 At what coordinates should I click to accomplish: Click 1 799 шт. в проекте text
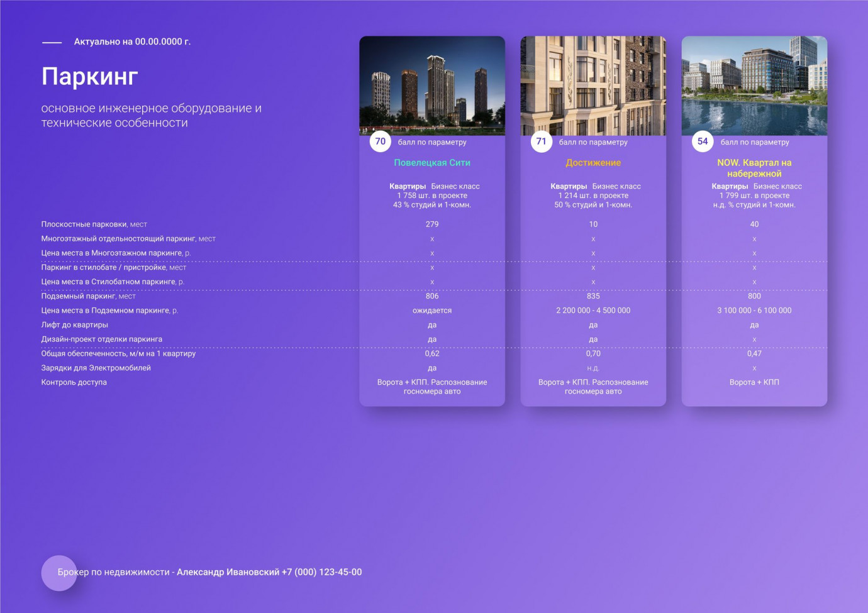click(x=754, y=196)
